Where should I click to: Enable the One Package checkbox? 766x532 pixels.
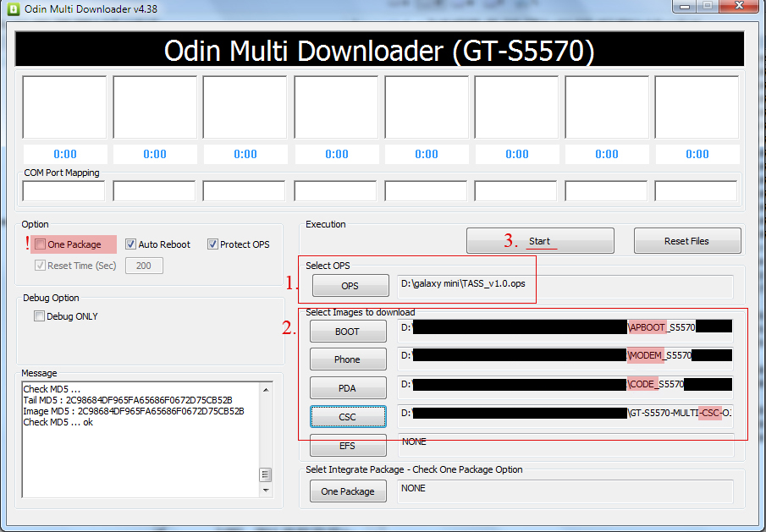(40, 244)
